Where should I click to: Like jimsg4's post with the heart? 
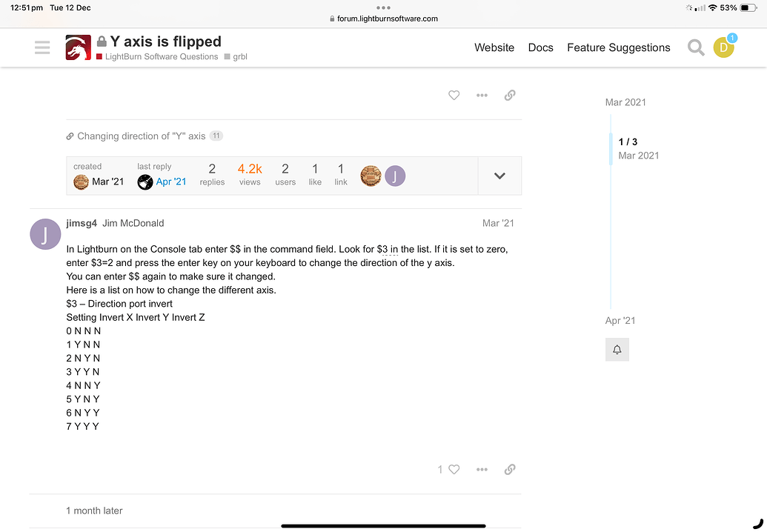click(454, 470)
